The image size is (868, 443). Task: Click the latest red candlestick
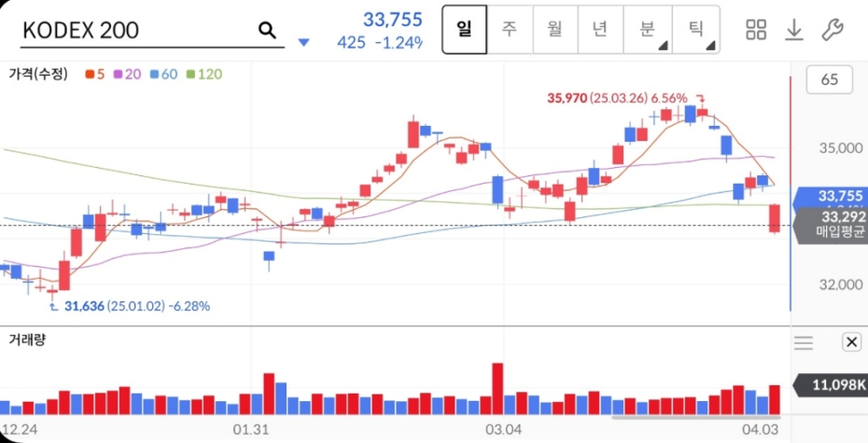pyautogui.click(x=775, y=218)
